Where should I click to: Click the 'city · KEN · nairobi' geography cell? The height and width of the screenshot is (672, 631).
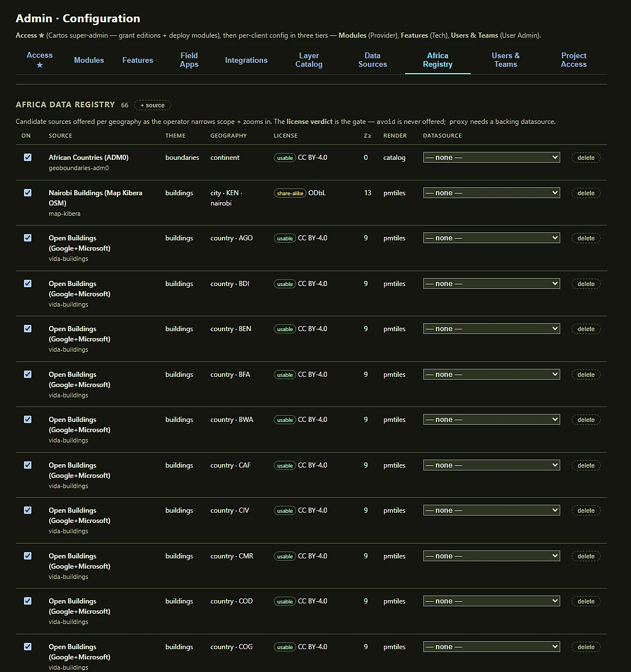[226, 198]
